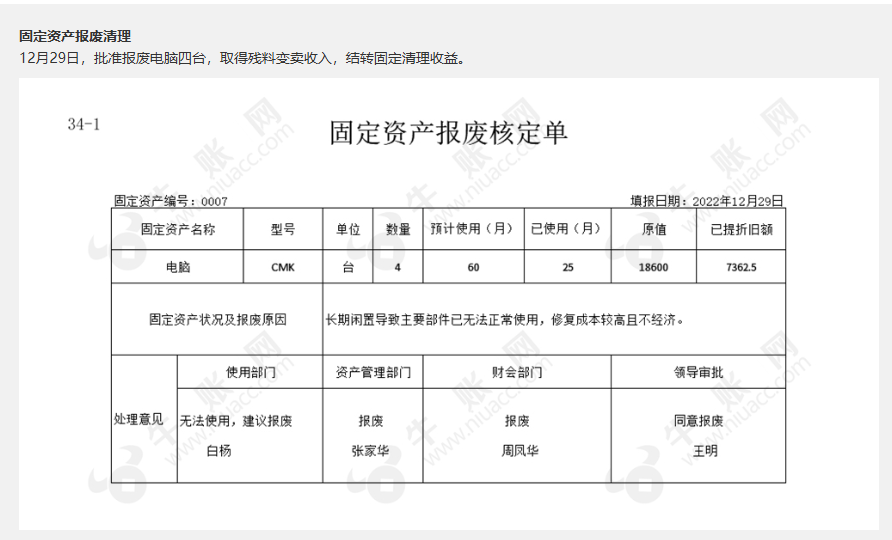The image size is (892, 540).
Task: Select the 型号 value CMK cell
Action: [x=283, y=268]
